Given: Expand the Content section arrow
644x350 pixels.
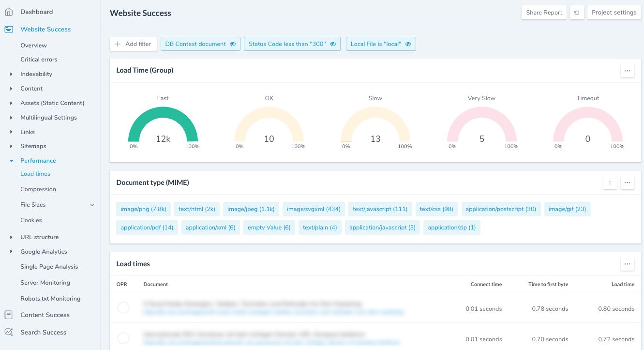Looking at the screenshot, I should [11, 89].
